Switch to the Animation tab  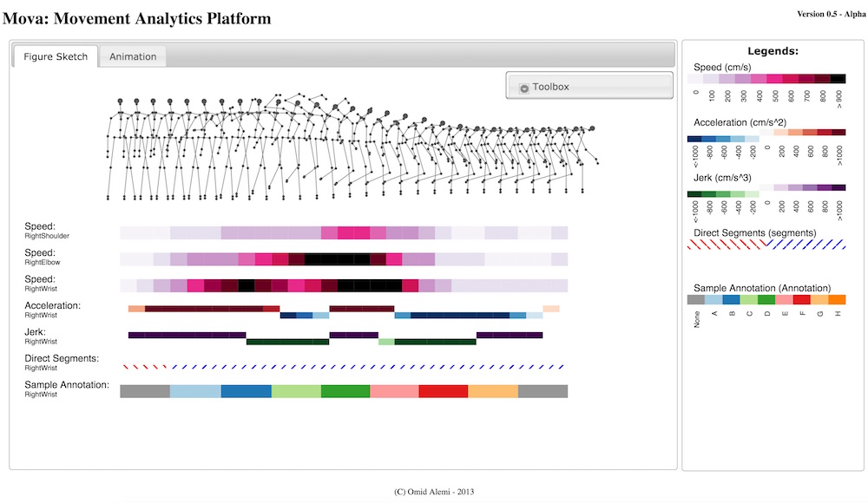tap(133, 56)
